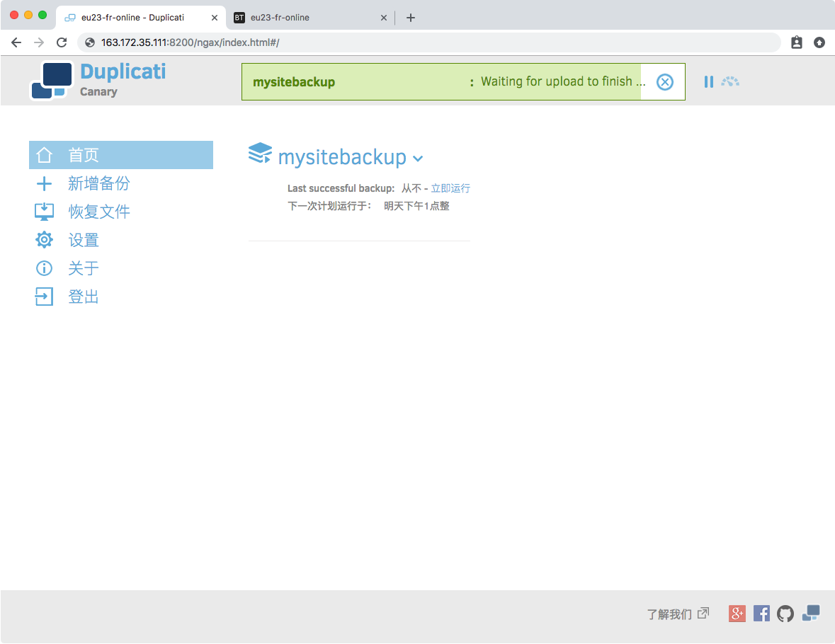Click the info circle icon

tap(44, 268)
